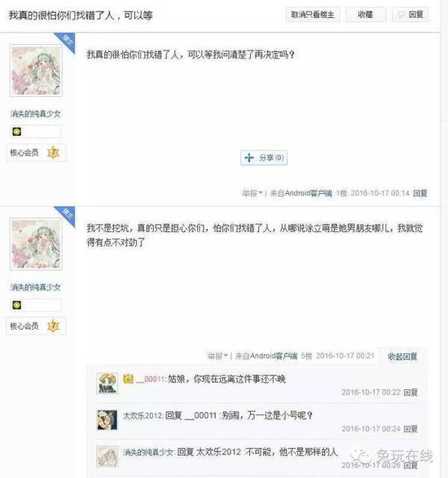Click the 收藏 button to favorite the thread
Image resolution: width=448 pixels, height=478 pixels.
pos(366,15)
